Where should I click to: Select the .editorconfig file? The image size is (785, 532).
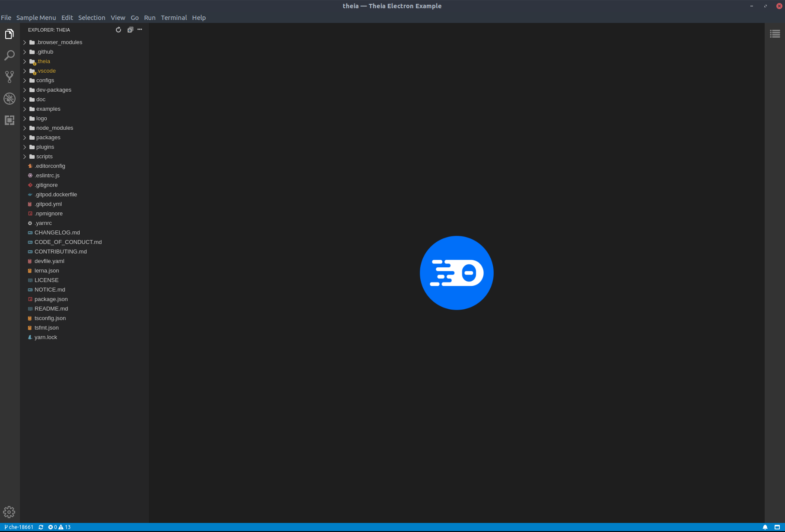pyautogui.click(x=84, y=166)
